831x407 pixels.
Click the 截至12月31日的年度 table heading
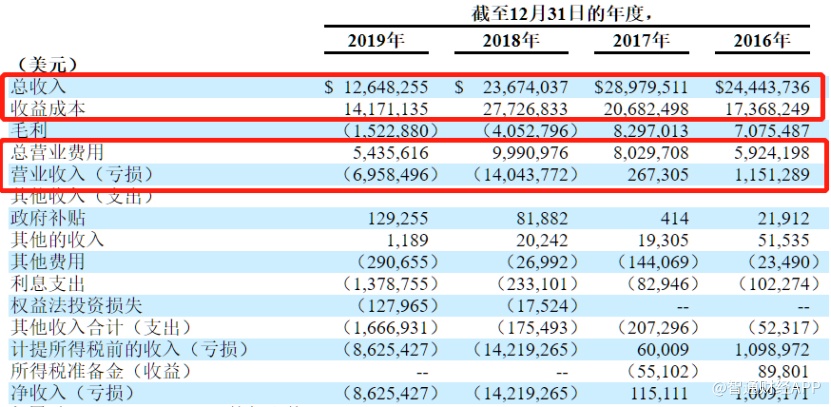(563, 12)
